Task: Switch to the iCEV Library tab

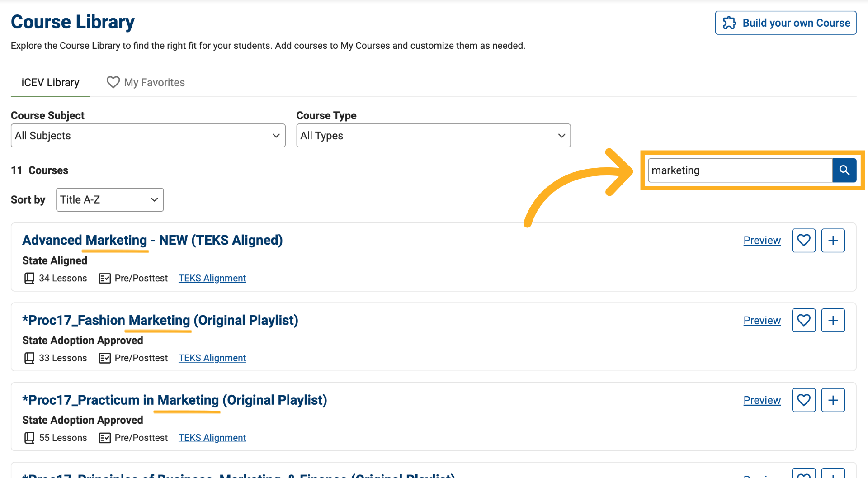Action: [x=50, y=82]
